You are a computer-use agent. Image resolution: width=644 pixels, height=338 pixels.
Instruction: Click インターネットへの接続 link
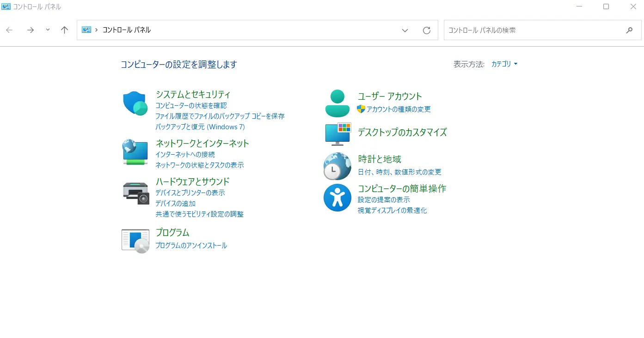(x=185, y=155)
